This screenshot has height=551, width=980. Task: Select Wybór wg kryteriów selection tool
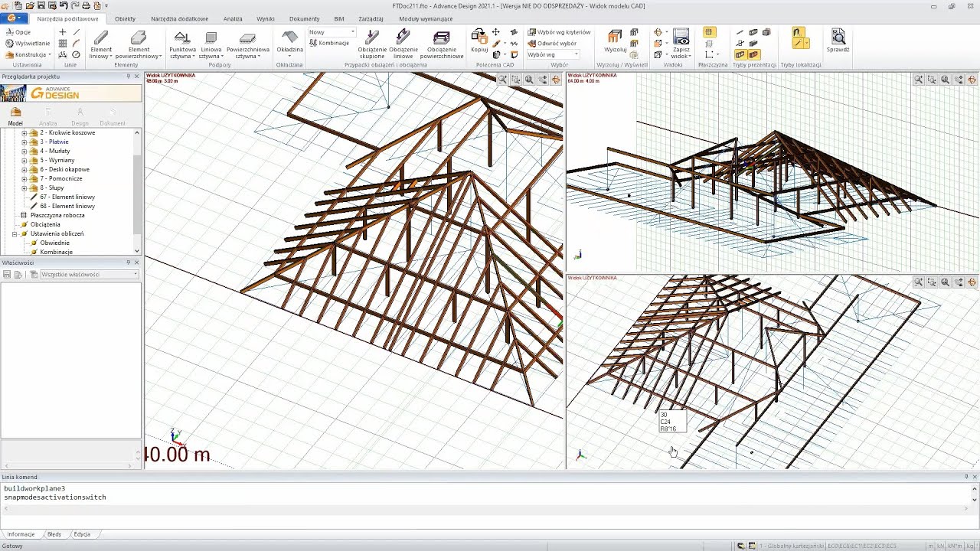pyautogui.click(x=559, y=32)
